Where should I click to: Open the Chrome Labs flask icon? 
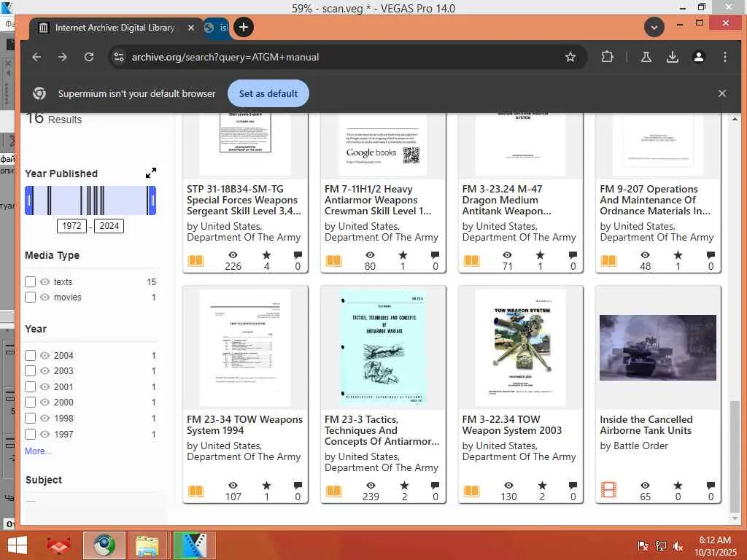click(x=646, y=57)
